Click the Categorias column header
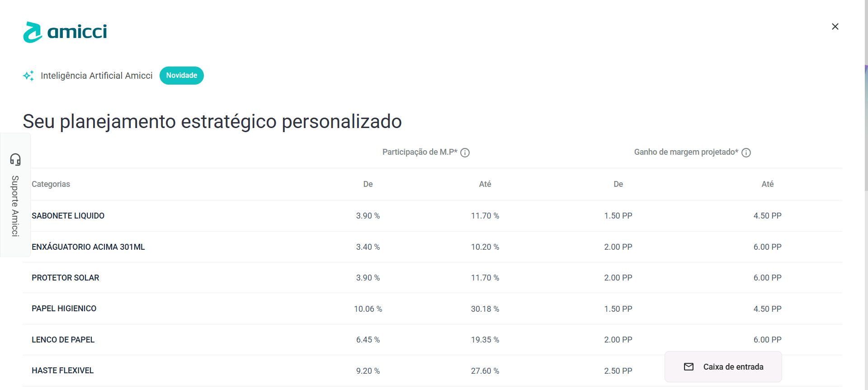The width and height of the screenshot is (868, 390). click(x=51, y=184)
